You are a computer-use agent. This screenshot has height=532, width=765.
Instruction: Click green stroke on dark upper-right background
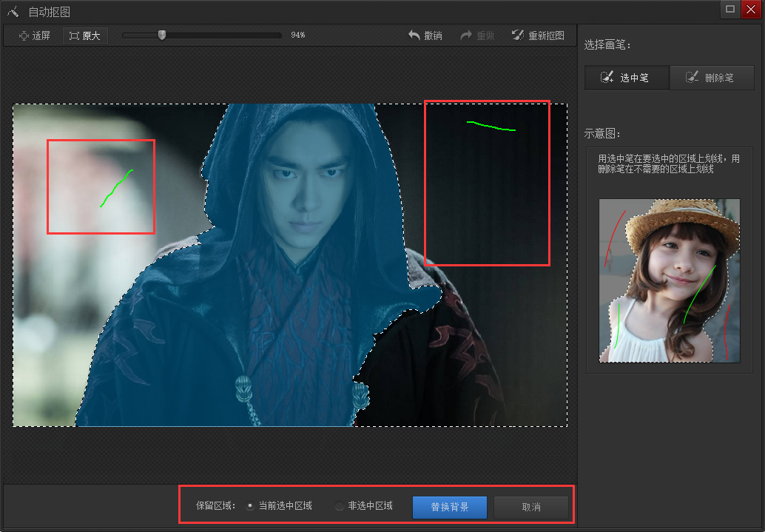click(491, 127)
